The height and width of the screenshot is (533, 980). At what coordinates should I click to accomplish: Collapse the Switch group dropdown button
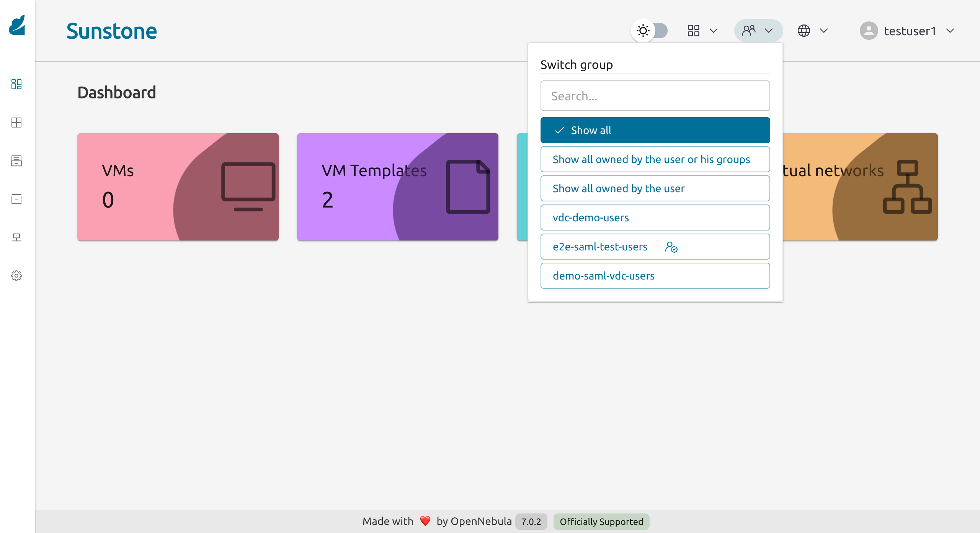(758, 31)
